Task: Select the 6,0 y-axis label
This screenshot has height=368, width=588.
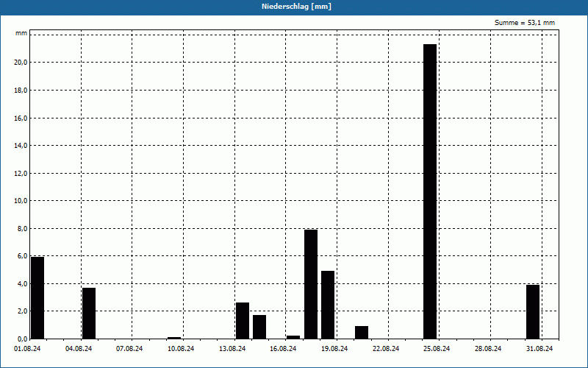Action: 22,255
